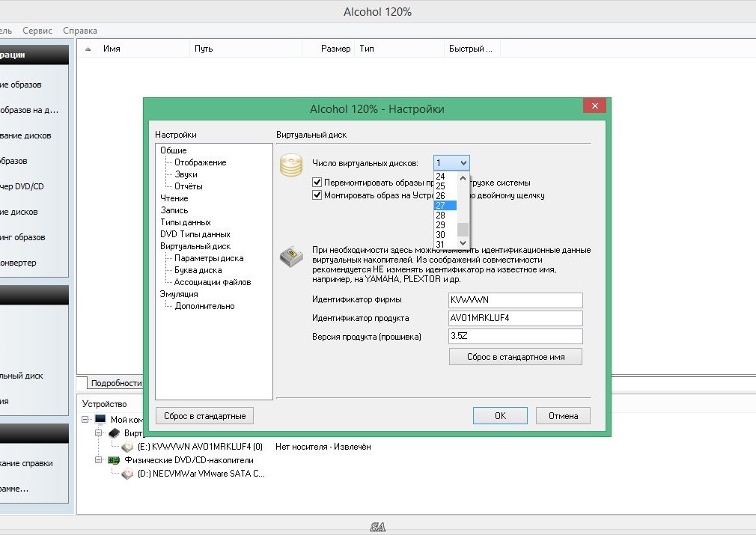Select 28 in the drive count list
Viewport: 756px width, 535px height.
(445, 215)
